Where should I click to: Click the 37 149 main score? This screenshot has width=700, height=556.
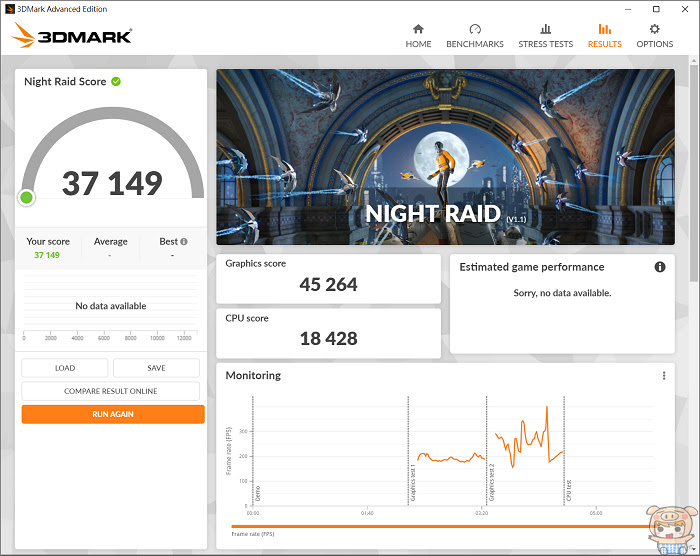(112, 183)
